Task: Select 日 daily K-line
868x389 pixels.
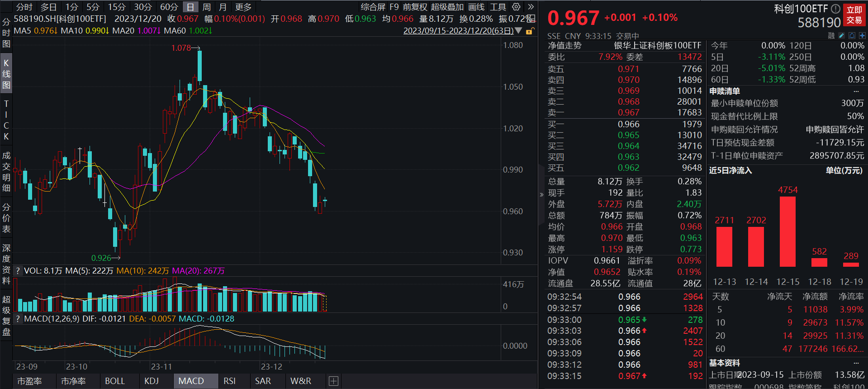Action: coord(190,7)
